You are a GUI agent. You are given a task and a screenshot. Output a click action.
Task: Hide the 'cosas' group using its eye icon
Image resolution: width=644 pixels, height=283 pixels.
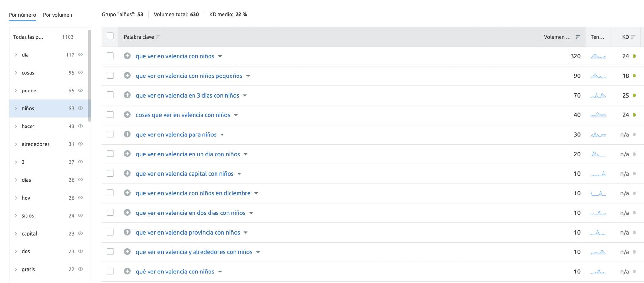point(81,73)
